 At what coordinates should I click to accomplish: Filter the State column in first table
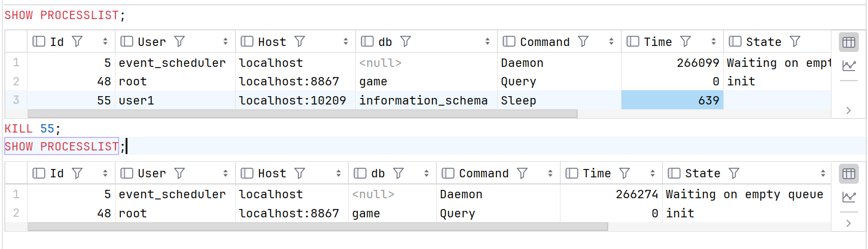point(795,42)
